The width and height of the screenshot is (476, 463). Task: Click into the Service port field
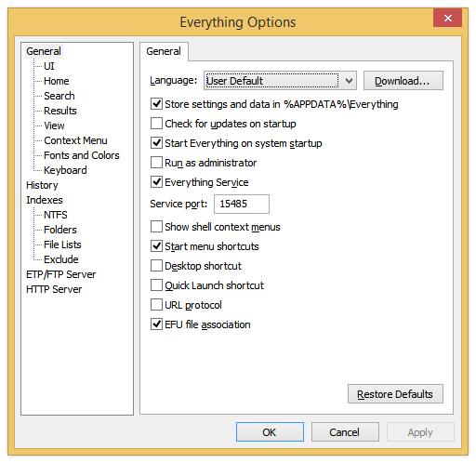click(x=242, y=204)
